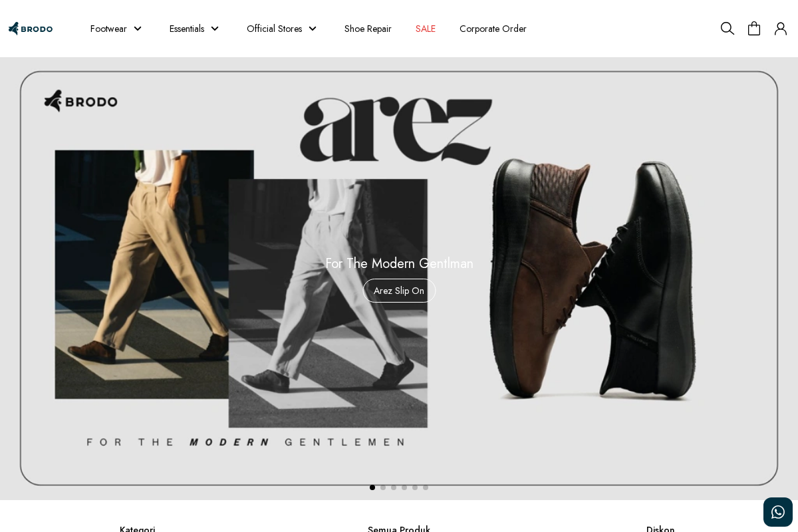The width and height of the screenshot is (798, 532).
Task: Select the second slide indicator dot
Action: pyautogui.click(x=383, y=487)
